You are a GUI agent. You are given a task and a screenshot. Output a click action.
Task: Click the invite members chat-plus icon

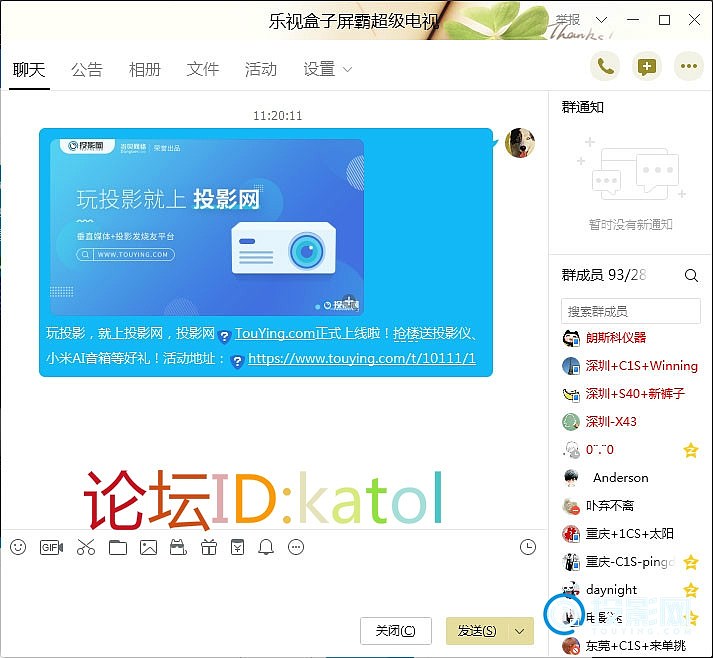coord(647,67)
